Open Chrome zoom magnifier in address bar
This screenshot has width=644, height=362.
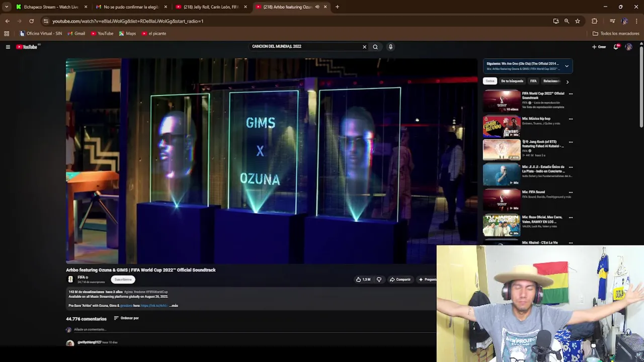click(567, 21)
